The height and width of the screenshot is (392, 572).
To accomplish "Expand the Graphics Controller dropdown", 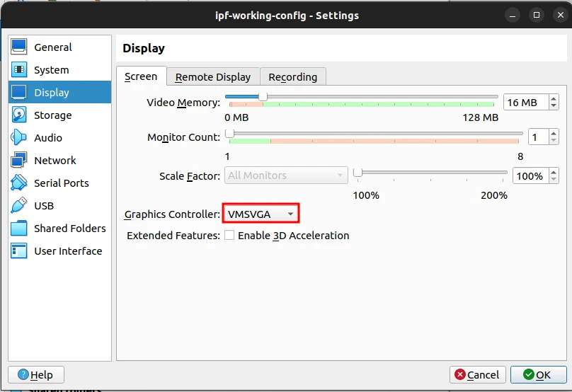I will pos(261,214).
